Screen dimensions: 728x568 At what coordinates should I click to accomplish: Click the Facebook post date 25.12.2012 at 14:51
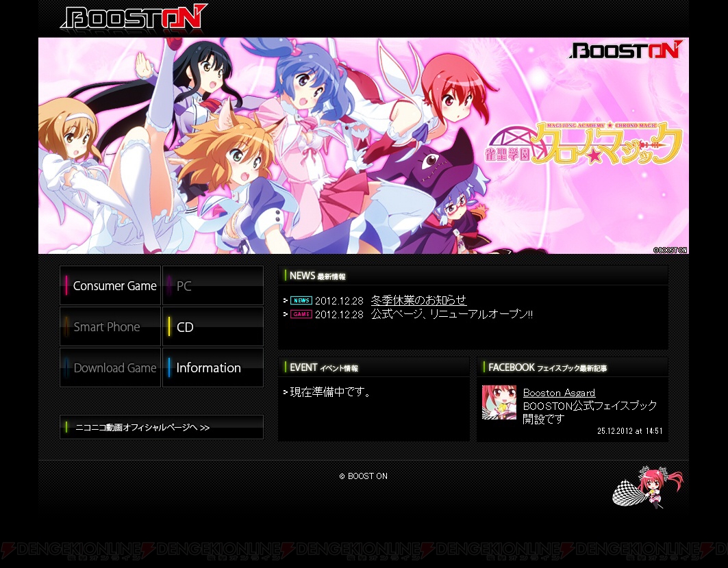[630, 431]
